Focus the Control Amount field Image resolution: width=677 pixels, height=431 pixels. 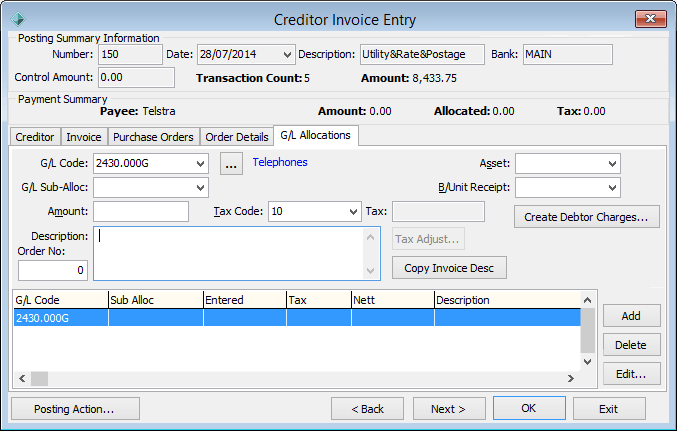(x=136, y=77)
